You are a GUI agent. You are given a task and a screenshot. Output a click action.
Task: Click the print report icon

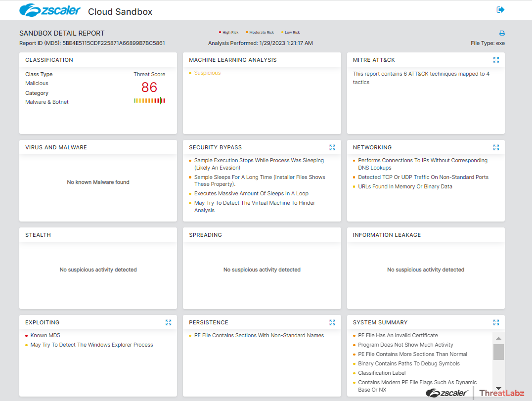[502, 33]
